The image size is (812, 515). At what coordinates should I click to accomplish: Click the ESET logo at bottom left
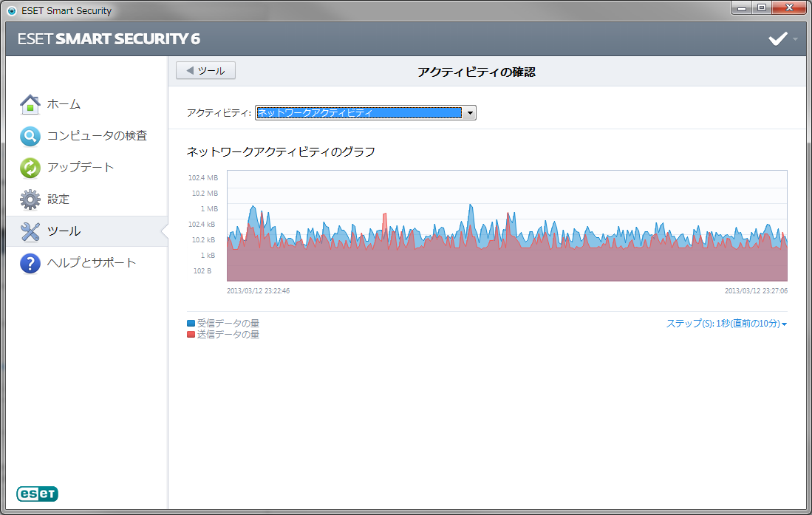click(37, 494)
